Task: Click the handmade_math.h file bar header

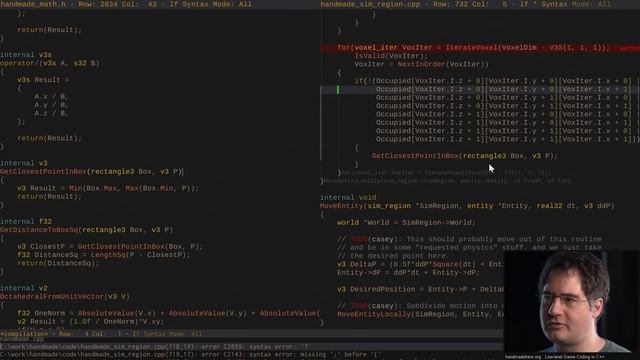Action: click(x=159, y=4)
